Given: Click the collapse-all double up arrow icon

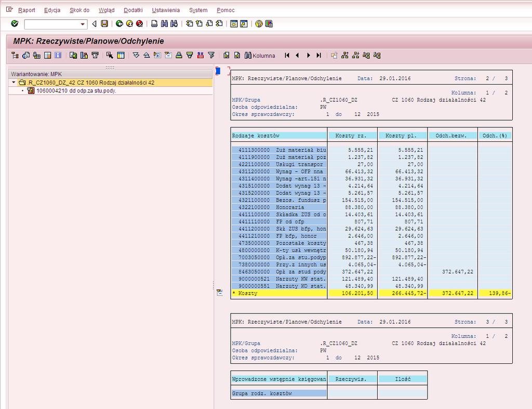Looking at the screenshot, I should click(147, 55).
